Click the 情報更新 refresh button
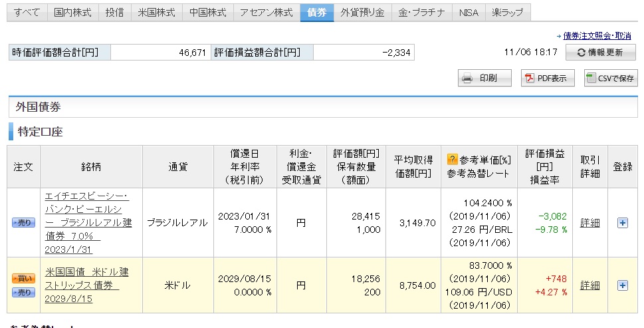The width and height of the screenshot is (644, 328). tap(600, 52)
